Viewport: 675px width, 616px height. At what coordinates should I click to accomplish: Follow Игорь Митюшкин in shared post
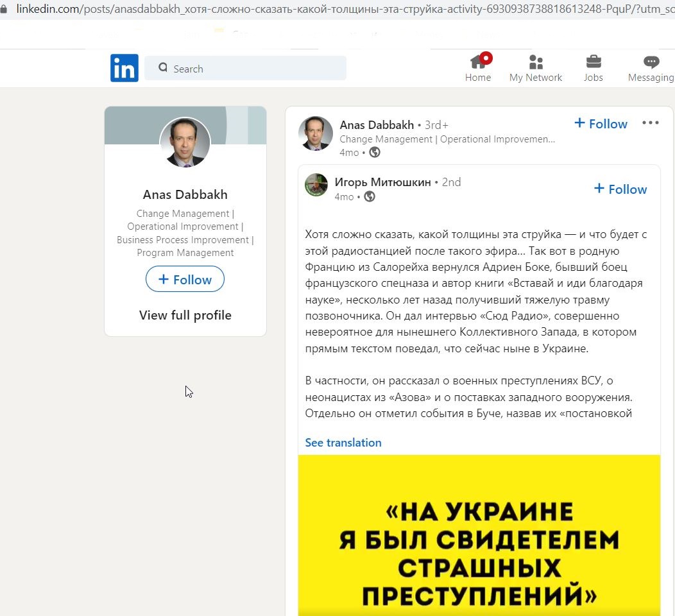tap(620, 189)
